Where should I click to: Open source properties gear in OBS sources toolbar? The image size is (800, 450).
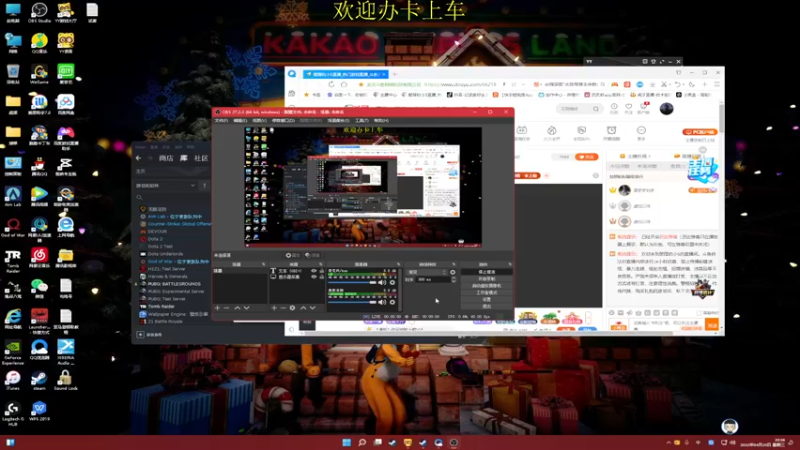click(x=292, y=308)
